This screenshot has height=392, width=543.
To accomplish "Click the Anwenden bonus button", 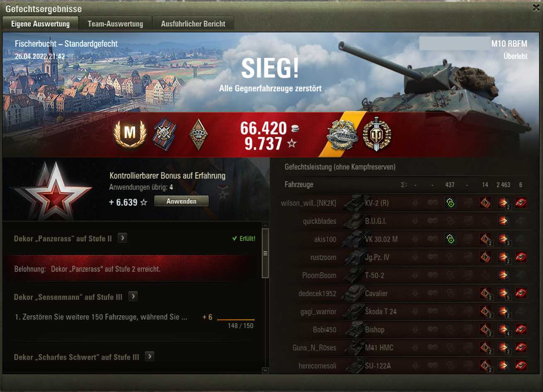I will [x=181, y=201].
